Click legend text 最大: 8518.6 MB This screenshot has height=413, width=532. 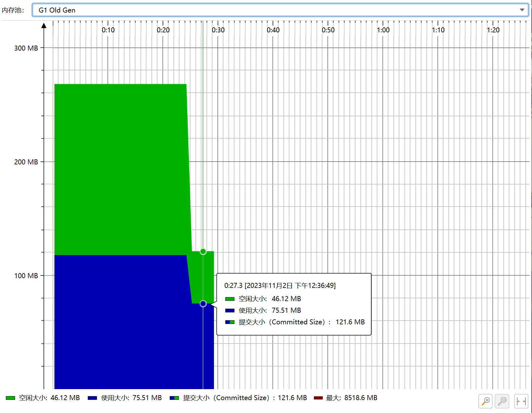click(x=352, y=398)
